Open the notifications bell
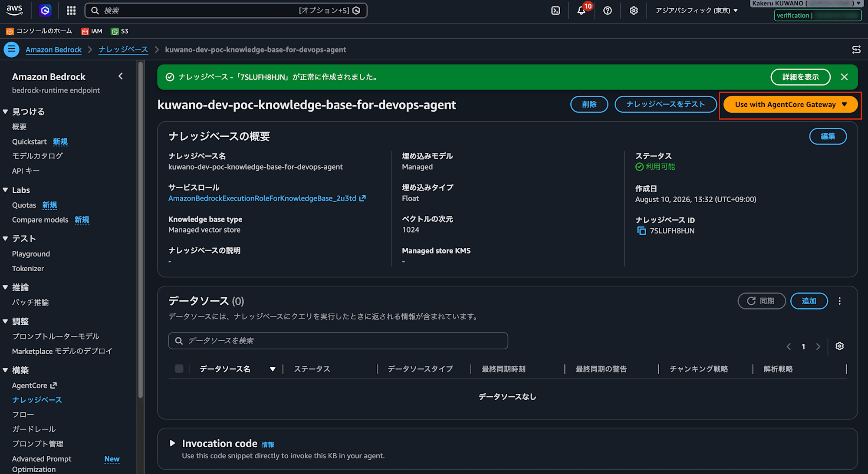Screen dimensions: 868x474 point(582,10)
